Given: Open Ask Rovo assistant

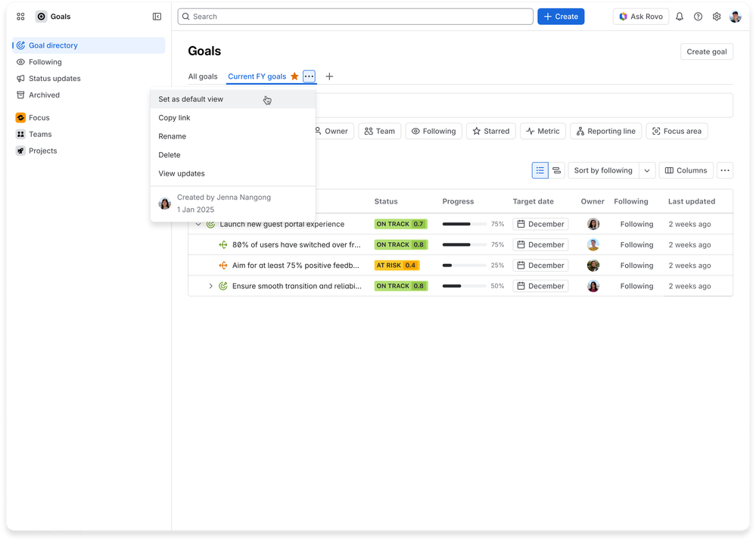Looking at the screenshot, I should coord(641,17).
